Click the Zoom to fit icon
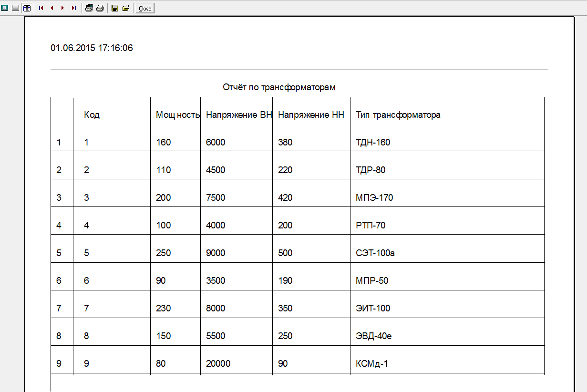The height and width of the screenshot is (392, 587). click(5, 8)
